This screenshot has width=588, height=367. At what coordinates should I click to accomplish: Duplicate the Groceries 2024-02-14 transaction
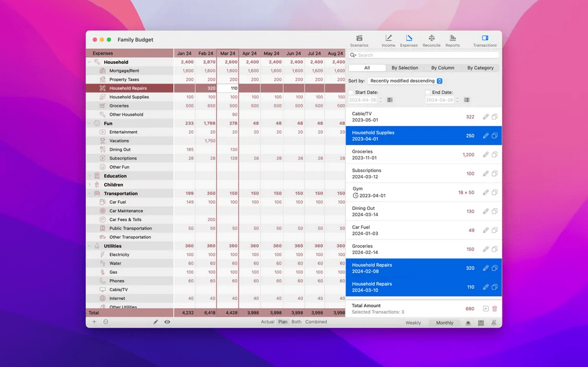(495, 249)
